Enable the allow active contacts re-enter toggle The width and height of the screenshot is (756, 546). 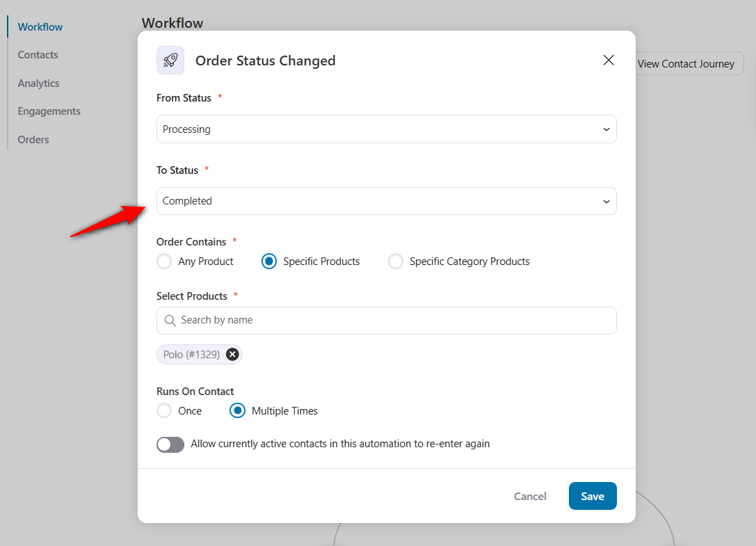click(170, 444)
